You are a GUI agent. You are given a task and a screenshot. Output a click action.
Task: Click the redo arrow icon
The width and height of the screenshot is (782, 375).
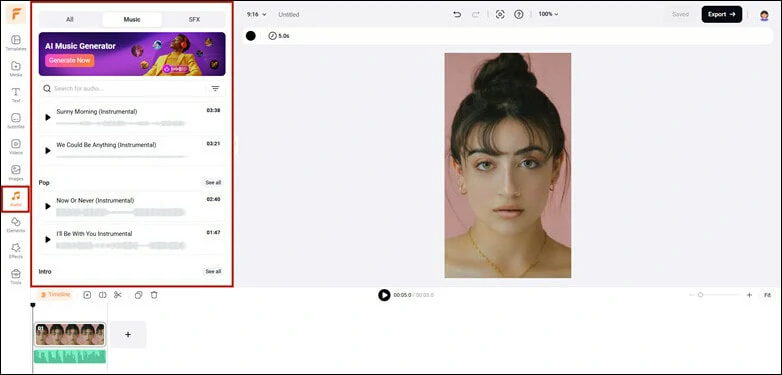point(475,14)
